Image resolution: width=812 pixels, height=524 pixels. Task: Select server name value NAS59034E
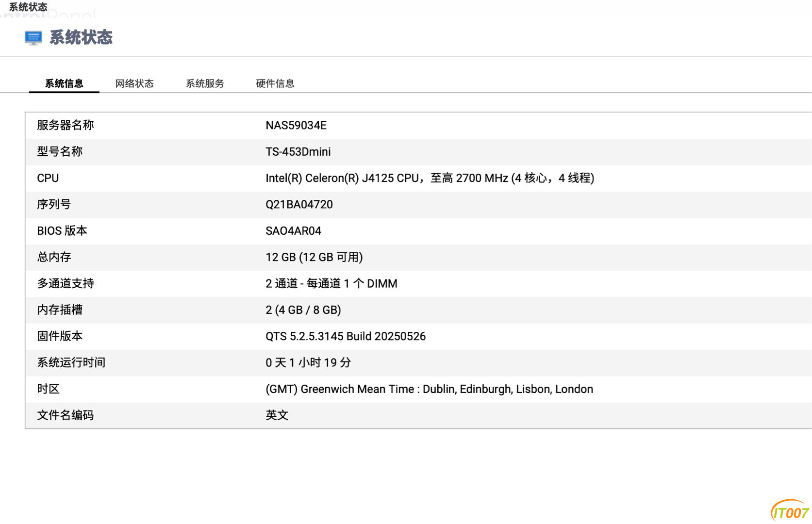(x=296, y=125)
